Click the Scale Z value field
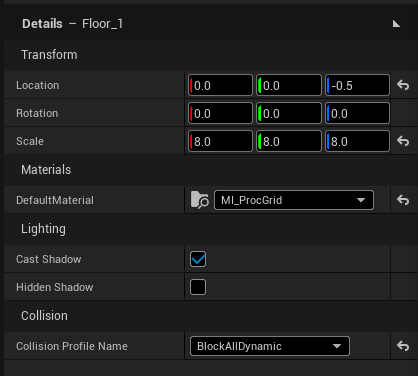 [x=357, y=141]
